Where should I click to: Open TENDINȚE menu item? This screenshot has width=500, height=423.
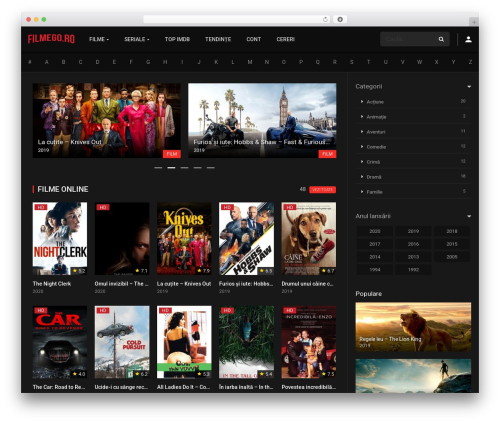(218, 39)
